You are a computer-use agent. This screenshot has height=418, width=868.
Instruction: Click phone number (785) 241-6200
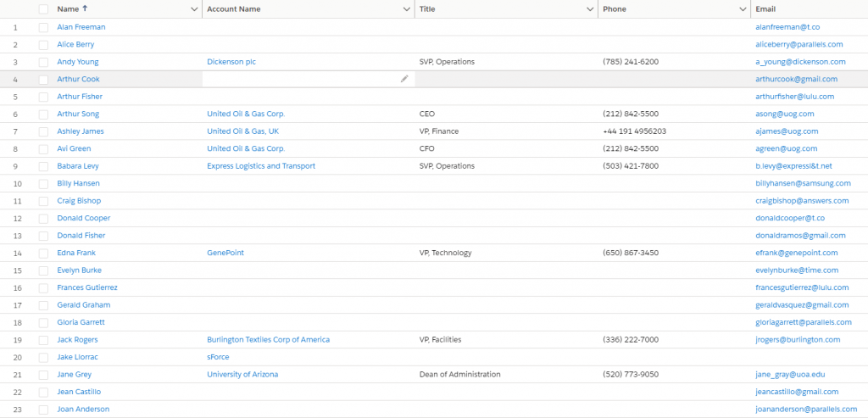point(631,62)
